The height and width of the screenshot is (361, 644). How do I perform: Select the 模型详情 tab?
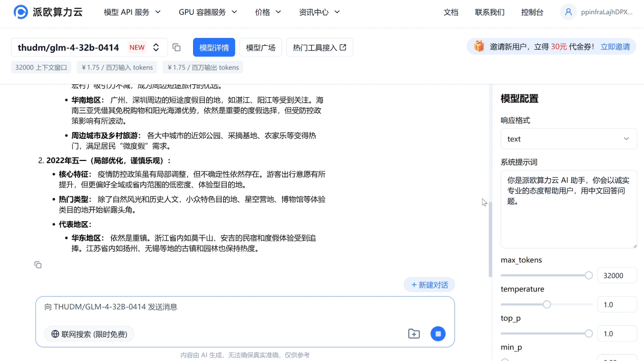[214, 47]
